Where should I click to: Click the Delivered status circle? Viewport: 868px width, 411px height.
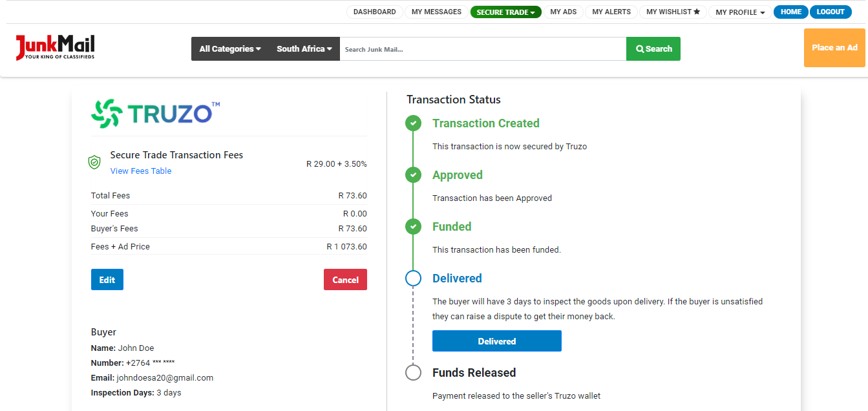tap(413, 278)
